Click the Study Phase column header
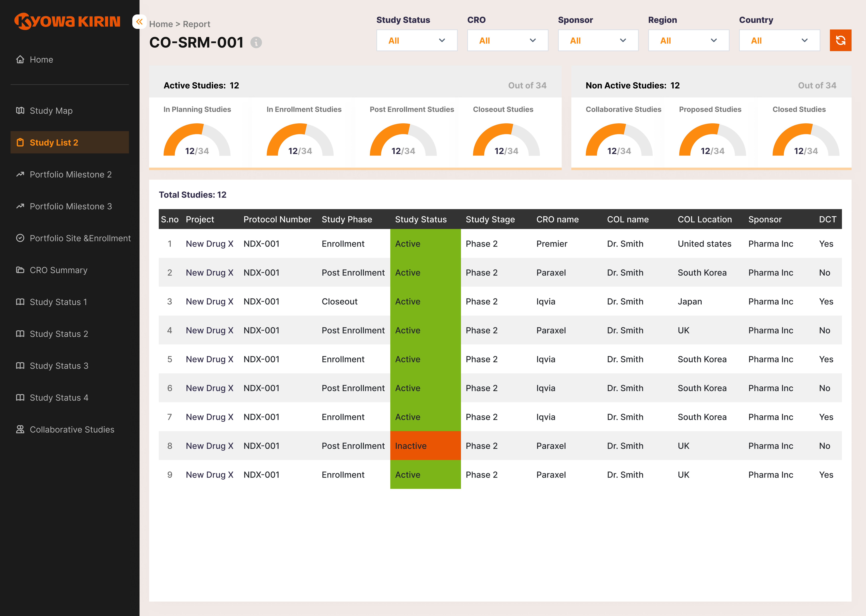 347,220
